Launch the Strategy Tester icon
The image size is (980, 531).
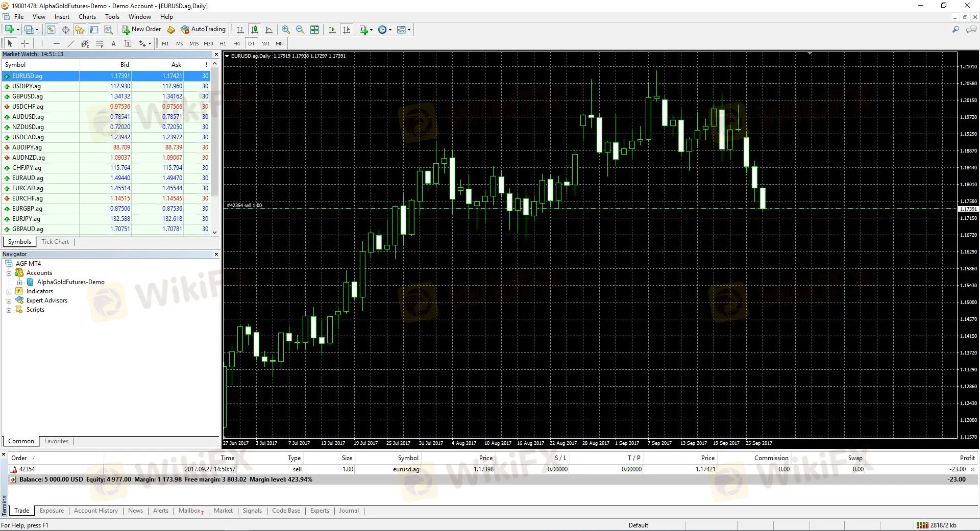(108, 30)
